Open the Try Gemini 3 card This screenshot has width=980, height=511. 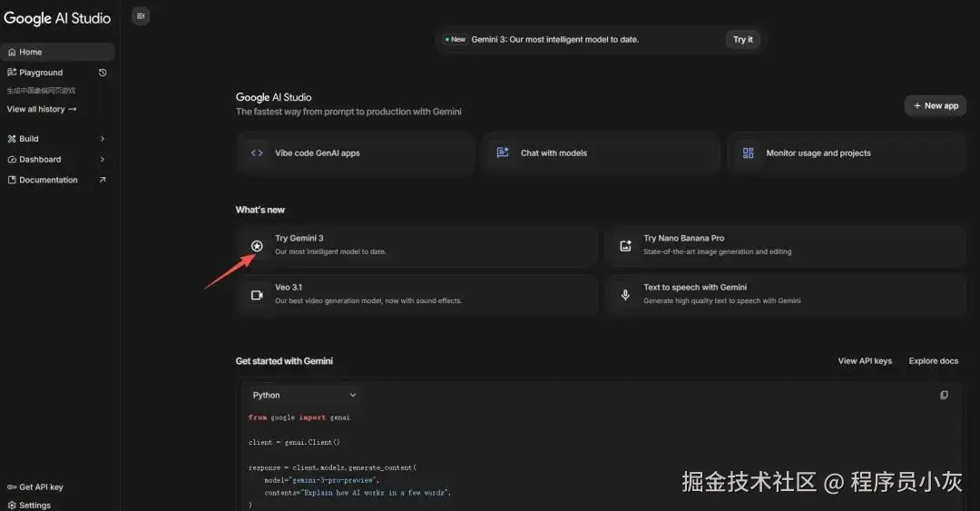416,246
